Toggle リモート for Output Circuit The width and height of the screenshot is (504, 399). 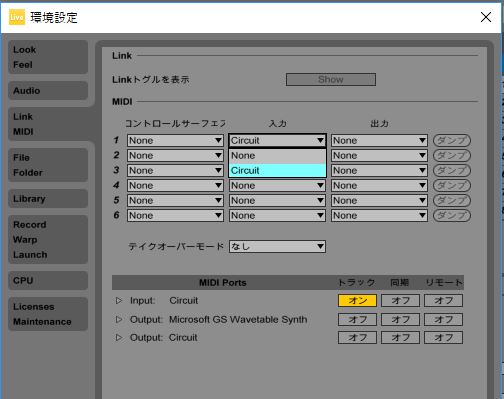443,337
